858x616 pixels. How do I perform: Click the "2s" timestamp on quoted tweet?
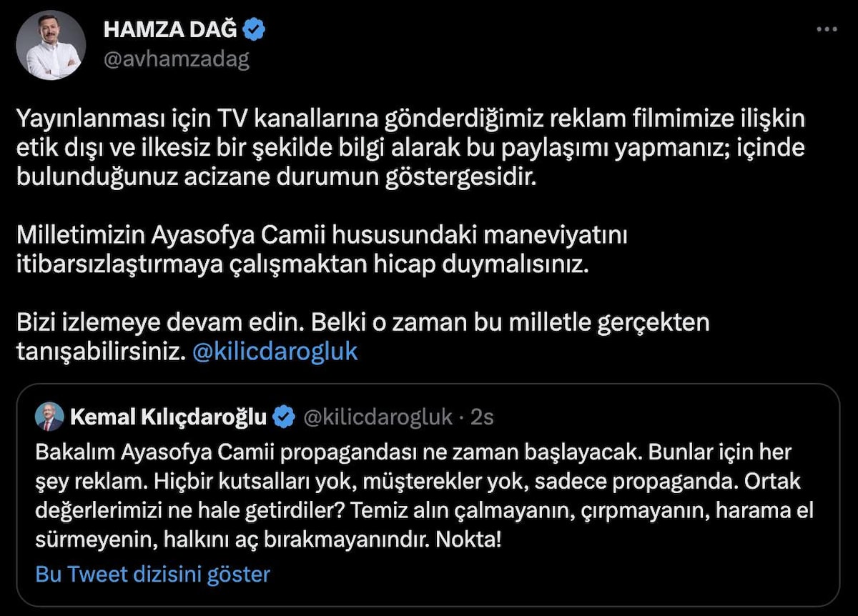pos(482,417)
